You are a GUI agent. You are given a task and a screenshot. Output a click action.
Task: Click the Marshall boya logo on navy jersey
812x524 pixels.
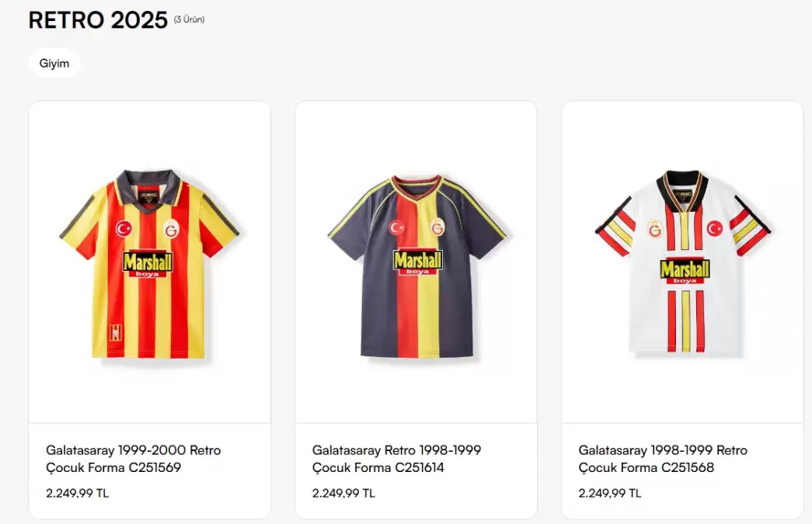point(417,262)
